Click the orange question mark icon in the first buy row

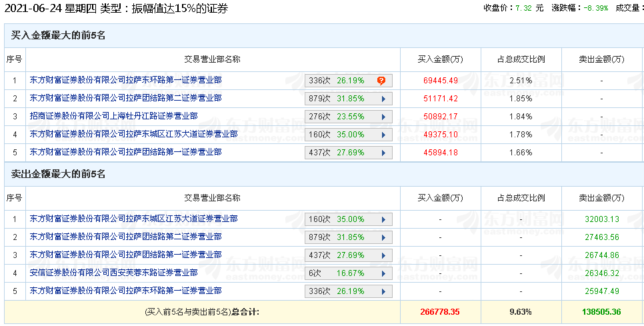381,81
